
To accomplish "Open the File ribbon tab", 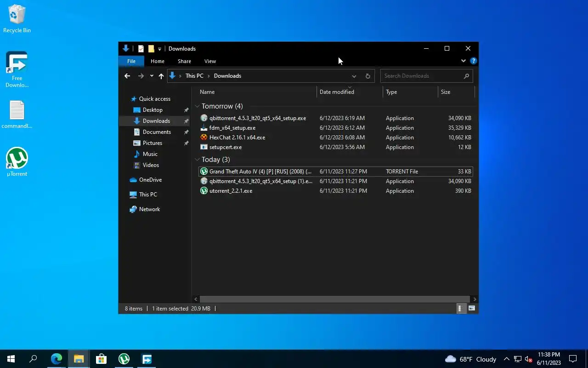I will tap(131, 61).
